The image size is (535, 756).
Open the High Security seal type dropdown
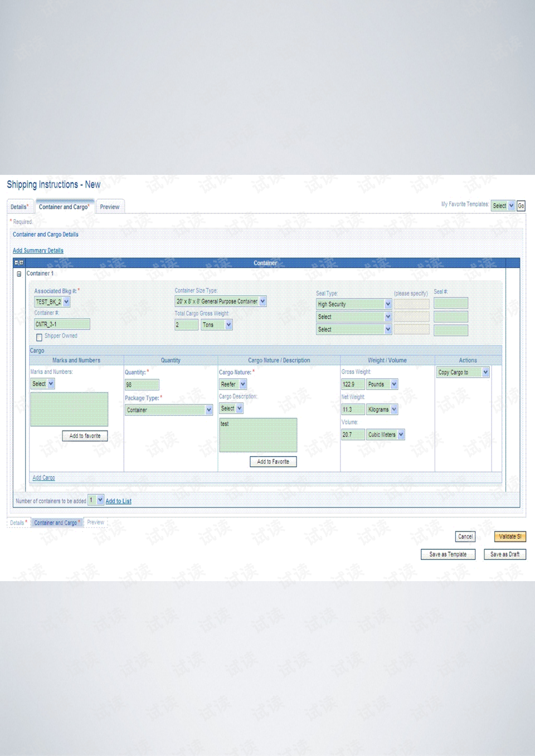coord(388,304)
